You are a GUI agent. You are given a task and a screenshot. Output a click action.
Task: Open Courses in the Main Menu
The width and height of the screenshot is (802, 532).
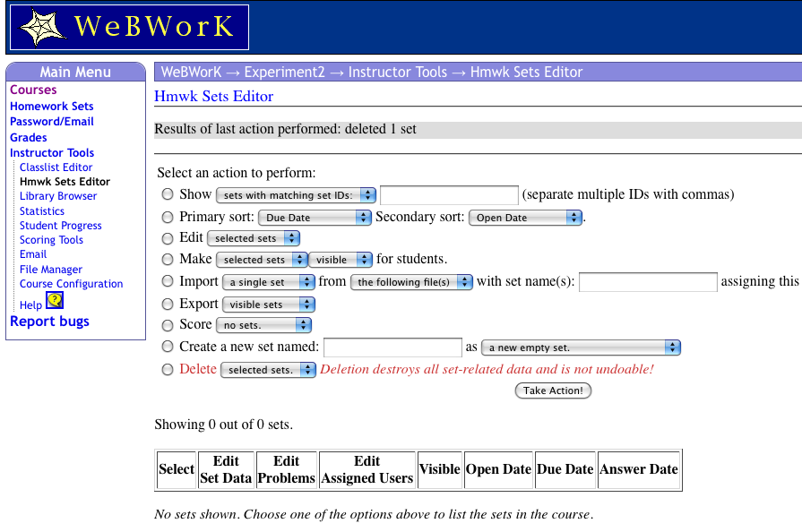point(33,90)
